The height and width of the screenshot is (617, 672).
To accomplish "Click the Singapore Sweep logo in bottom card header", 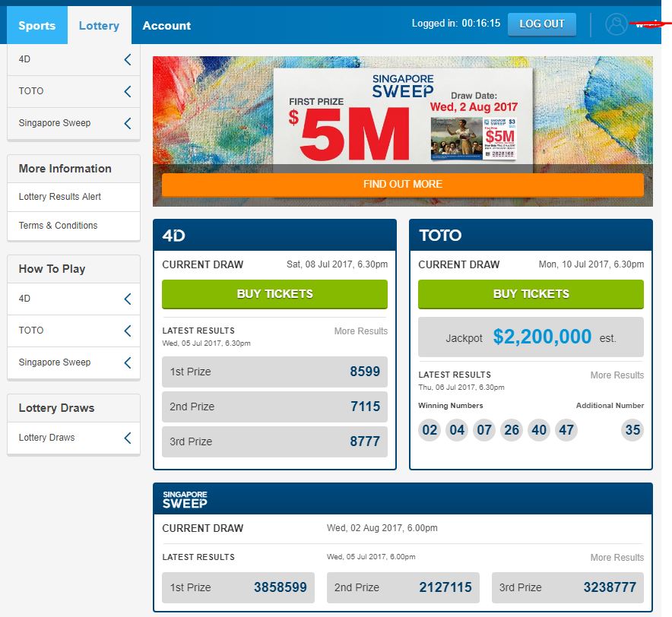I will [185, 499].
